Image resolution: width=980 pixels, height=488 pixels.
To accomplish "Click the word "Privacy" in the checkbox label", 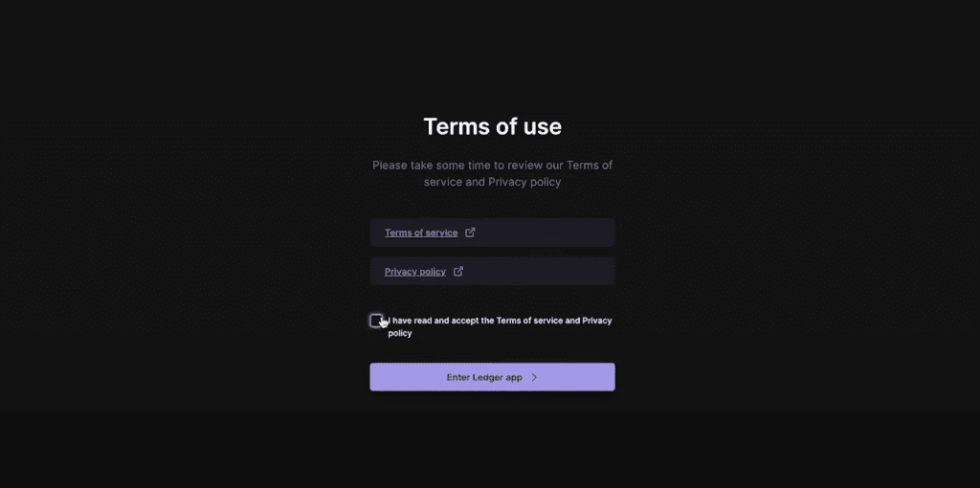I will pos(597,321).
